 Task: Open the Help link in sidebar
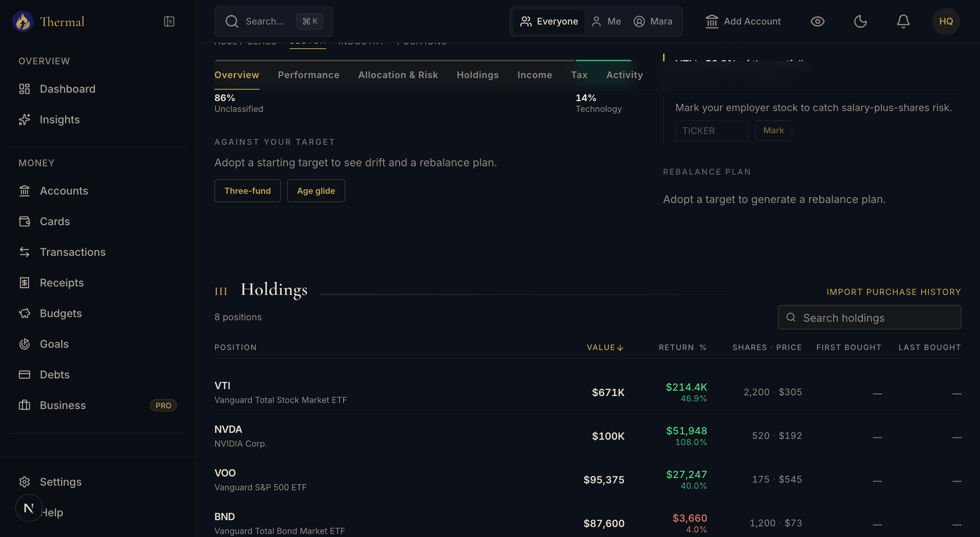tap(52, 512)
